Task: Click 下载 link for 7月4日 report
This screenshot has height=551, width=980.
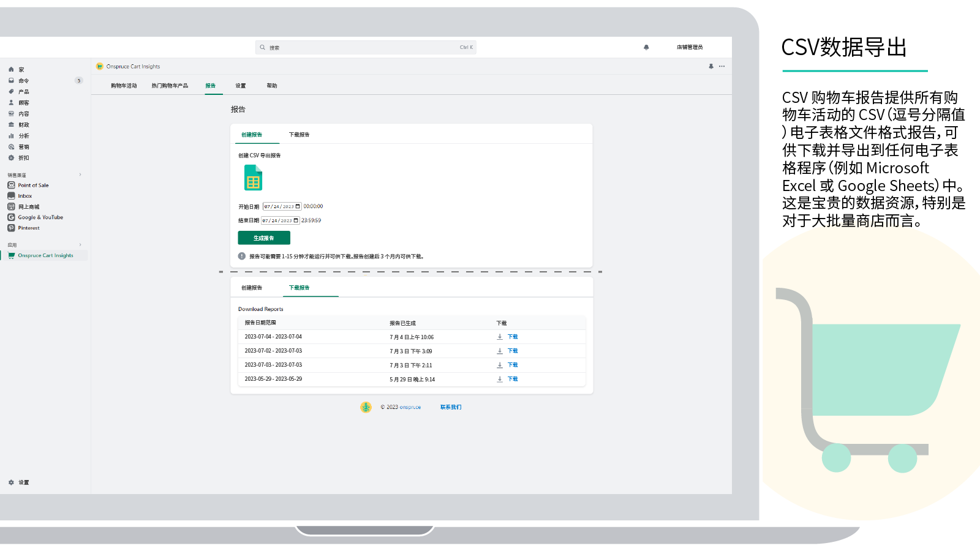Action: tap(513, 337)
